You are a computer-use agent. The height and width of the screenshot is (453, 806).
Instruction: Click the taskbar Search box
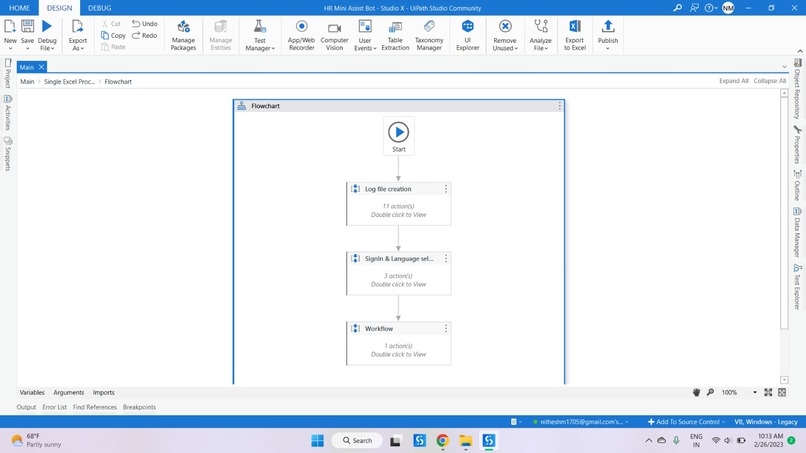357,441
